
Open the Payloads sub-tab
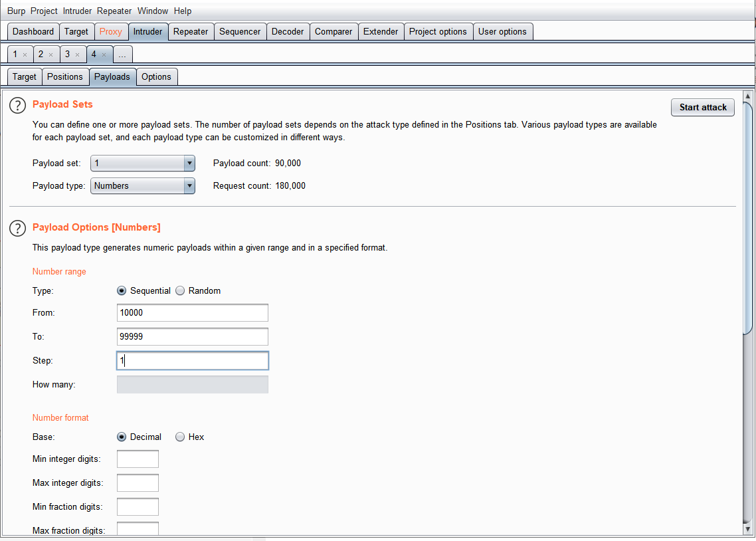pos(112,77)
